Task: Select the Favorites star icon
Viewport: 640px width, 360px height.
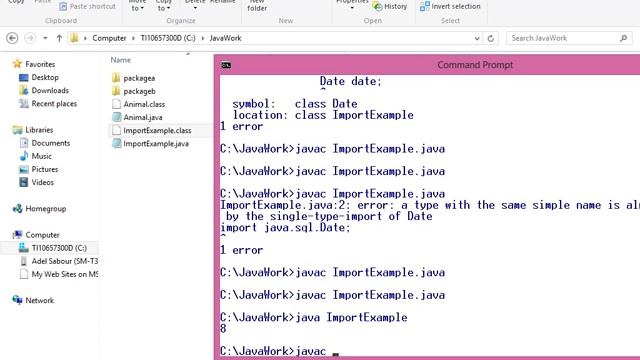Action: click(x=17, y=64)
